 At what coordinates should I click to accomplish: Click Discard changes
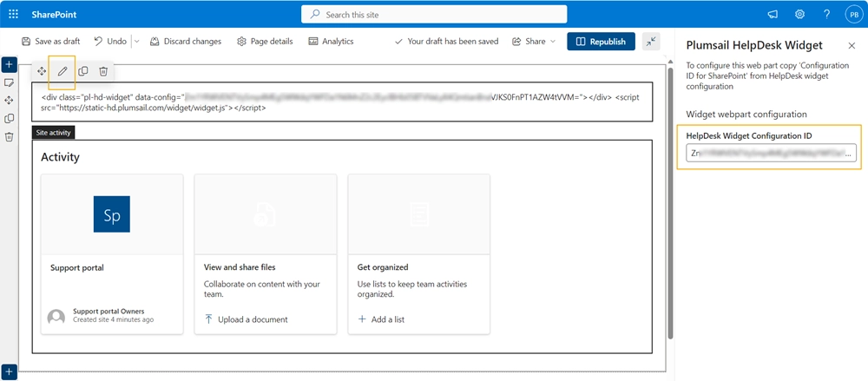(x=186, y=41)
